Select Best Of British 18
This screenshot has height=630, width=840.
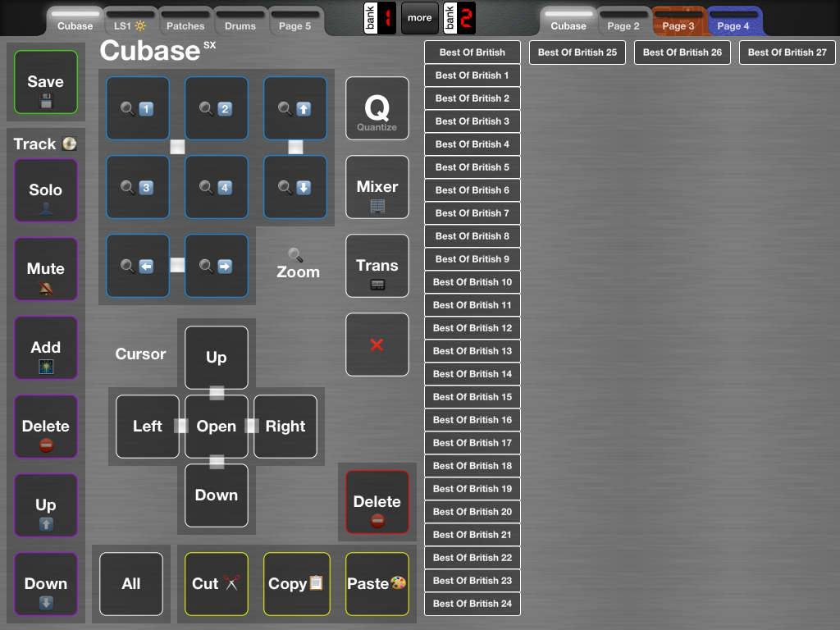point(472,466)
